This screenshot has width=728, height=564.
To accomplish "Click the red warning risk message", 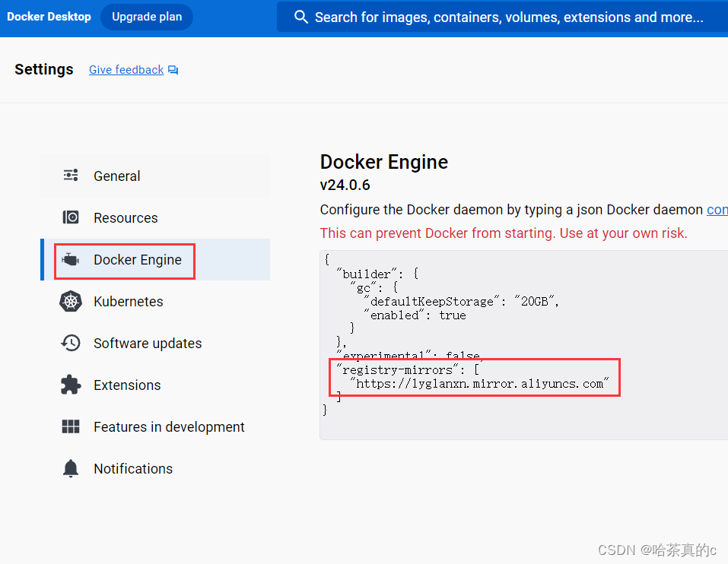I will [504, 233].
